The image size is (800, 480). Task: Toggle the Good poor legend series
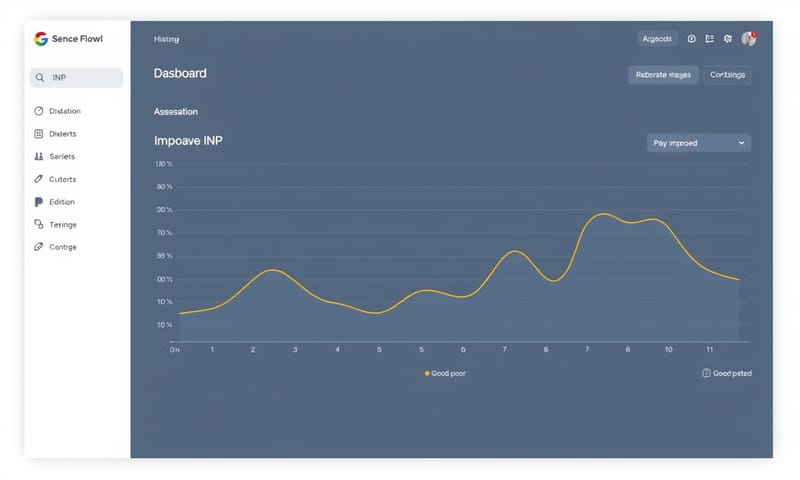tap(445, 373)
